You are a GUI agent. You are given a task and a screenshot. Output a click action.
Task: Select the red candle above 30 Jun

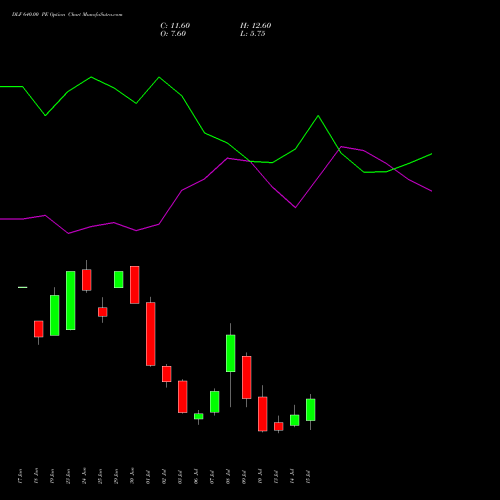coord(135,285)
